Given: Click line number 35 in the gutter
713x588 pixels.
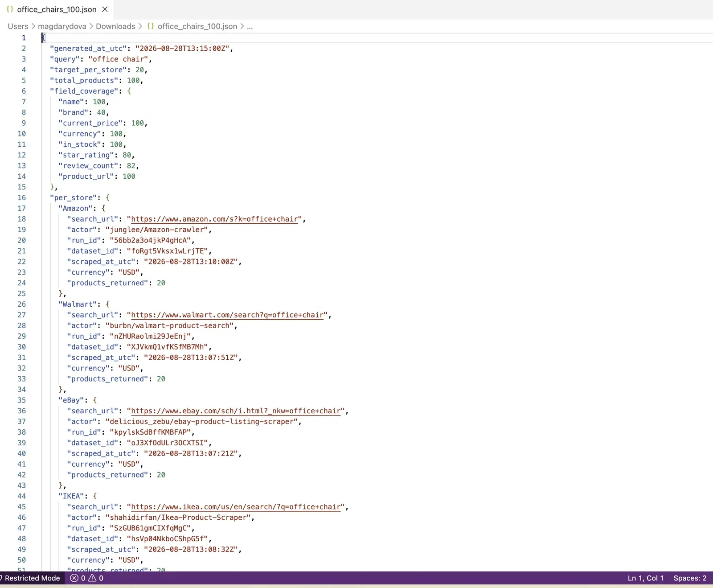Looking at the screenshot, I should pos(21,400).
